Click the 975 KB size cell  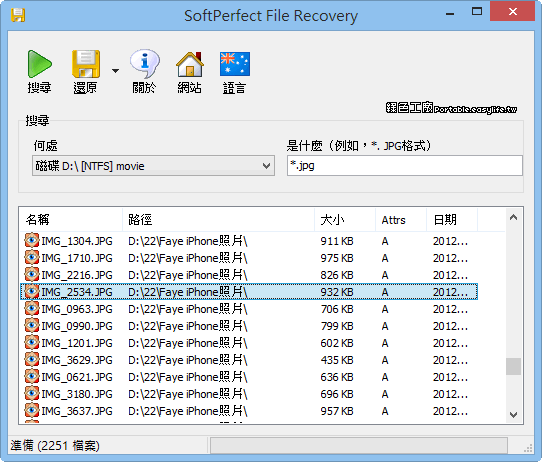tap(337, 258)
